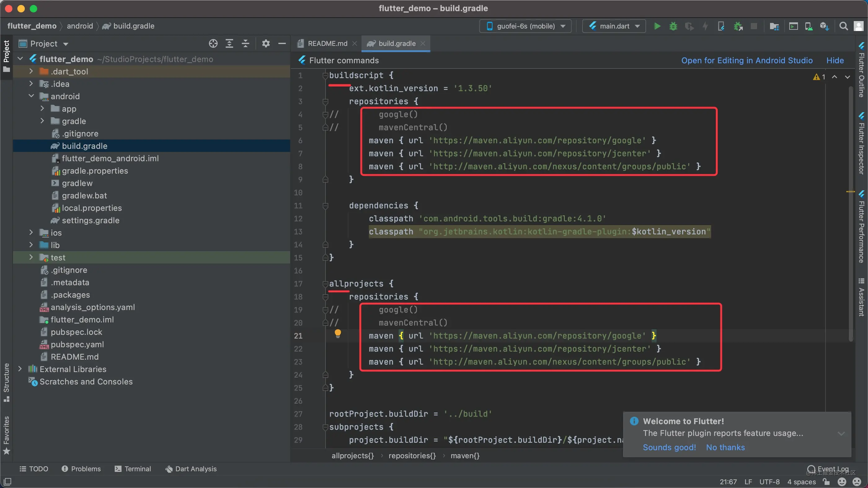
Task: Click Sounds good! to accept Flutter plugin
Action: pos(670,447)
